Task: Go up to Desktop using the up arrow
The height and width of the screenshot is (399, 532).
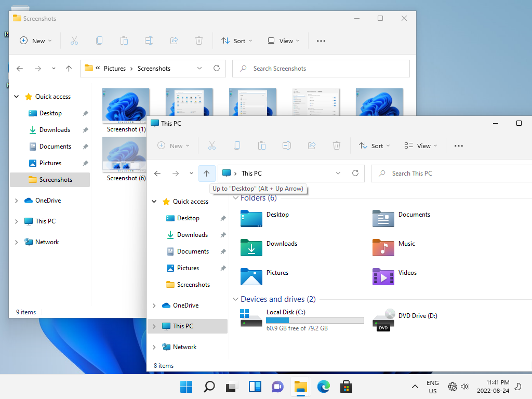Action: click(206, 174)
